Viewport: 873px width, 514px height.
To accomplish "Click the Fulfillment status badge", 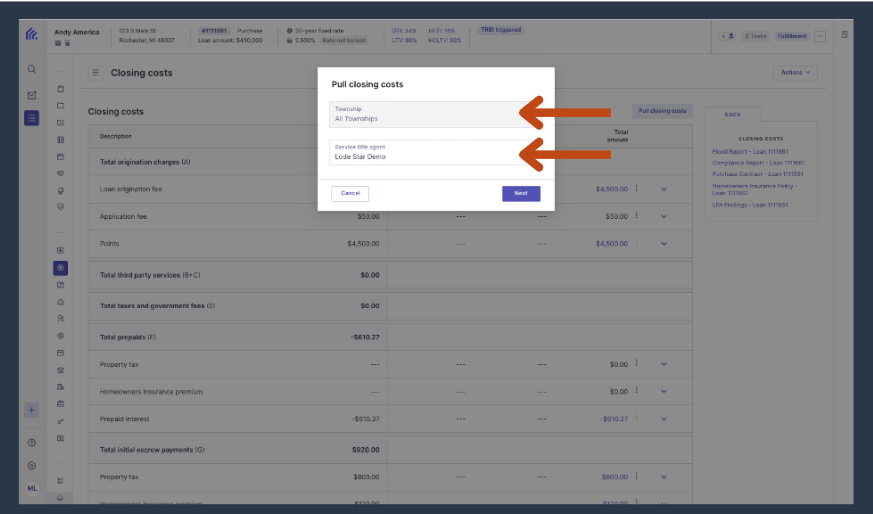I will (792, 36).
